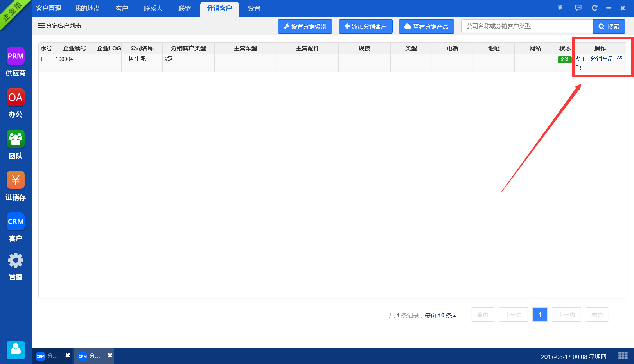Click the 搜索 search button
634x364 pixels.
609,26
